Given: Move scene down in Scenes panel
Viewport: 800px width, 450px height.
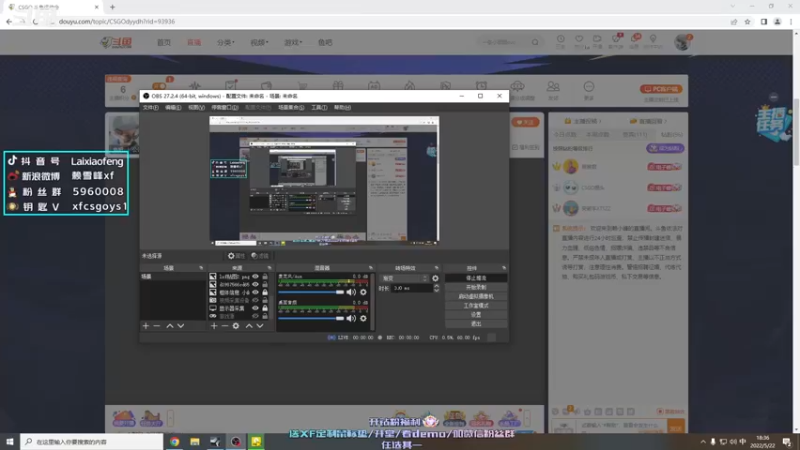Looking at the screenshot, I should [181, 326].
